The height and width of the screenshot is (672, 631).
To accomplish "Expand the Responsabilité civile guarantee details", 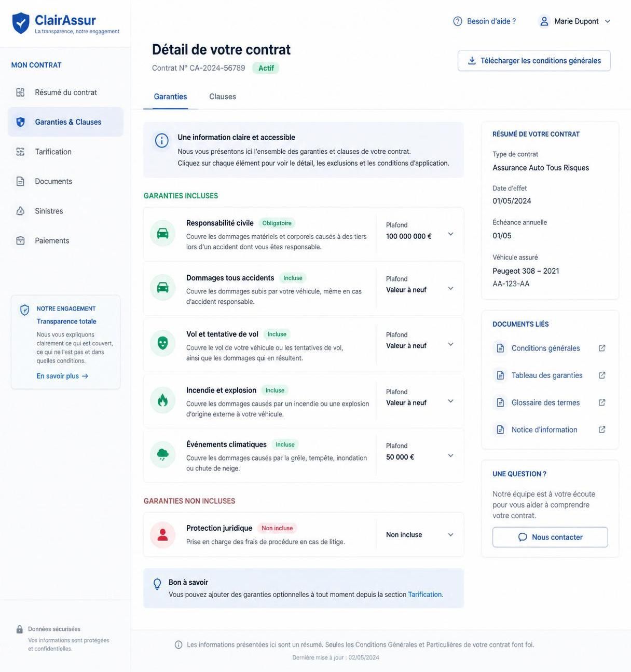I will 450,234.
